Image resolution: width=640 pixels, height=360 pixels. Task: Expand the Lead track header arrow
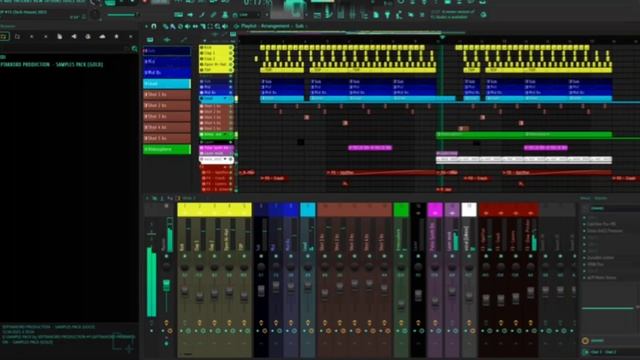[x=226, y=99]
